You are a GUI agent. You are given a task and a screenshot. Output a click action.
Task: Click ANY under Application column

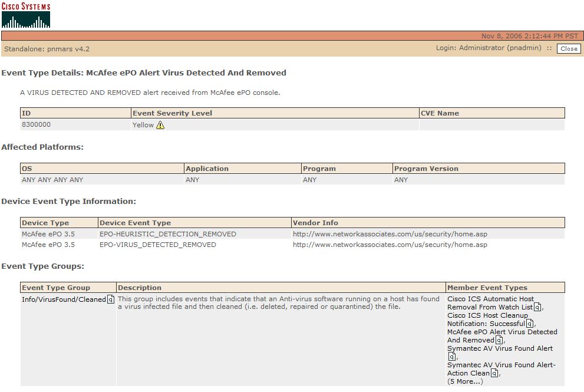(193, 180)
